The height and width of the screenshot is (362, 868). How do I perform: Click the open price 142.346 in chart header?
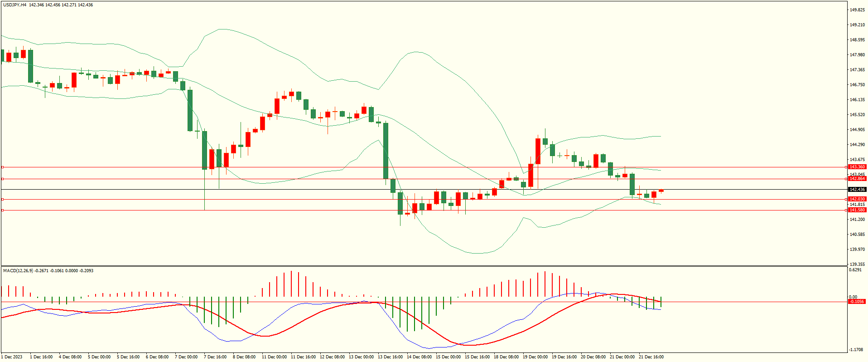[x=36, y=5]
